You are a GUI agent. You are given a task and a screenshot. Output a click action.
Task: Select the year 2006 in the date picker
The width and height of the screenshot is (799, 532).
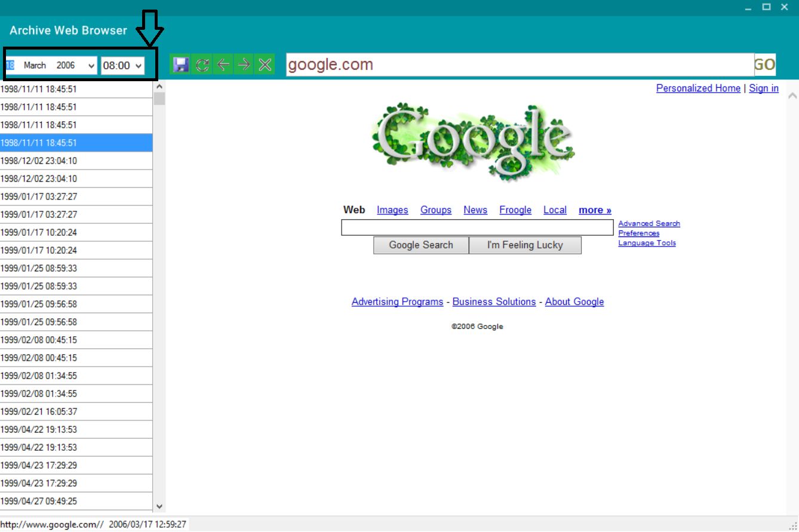tap(66, 65)
